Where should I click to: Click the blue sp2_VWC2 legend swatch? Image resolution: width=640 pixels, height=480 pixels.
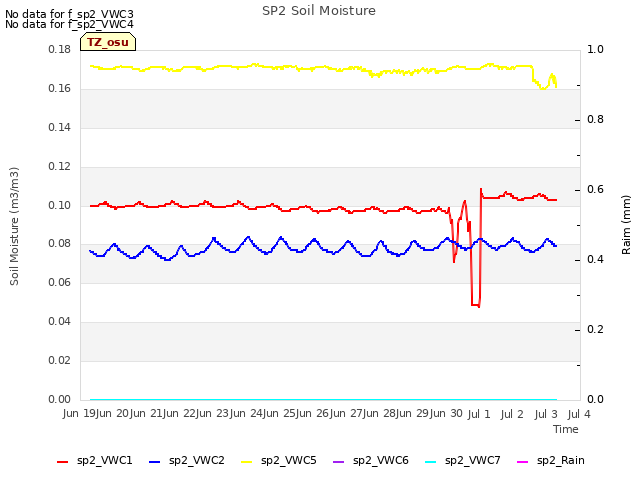click(155, 462)
